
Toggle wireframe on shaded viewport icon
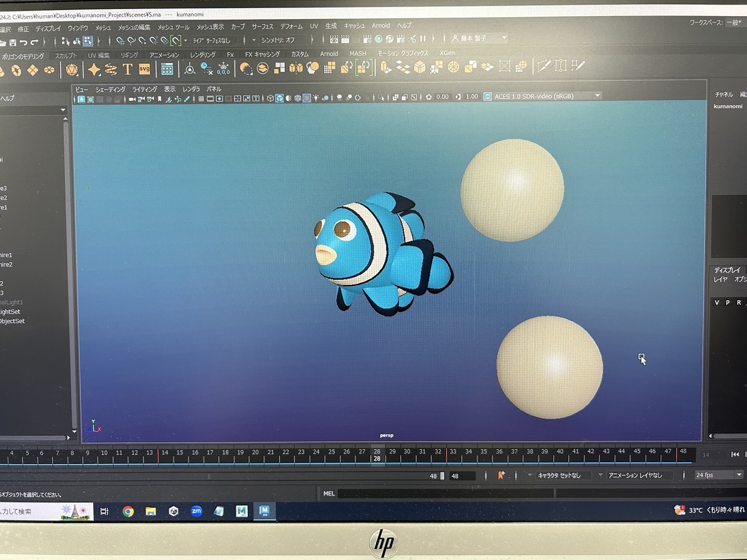[297, 98]
